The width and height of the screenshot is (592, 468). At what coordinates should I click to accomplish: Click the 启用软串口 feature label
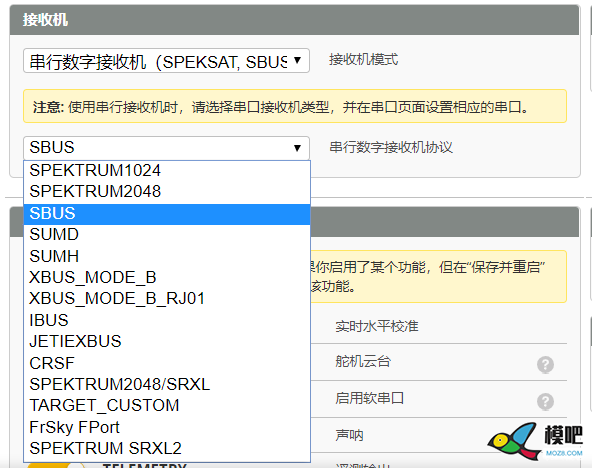pos(370,399)
